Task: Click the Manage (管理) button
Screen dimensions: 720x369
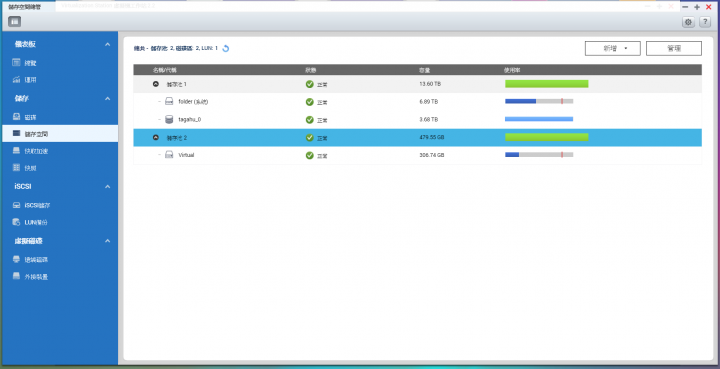Action: click(674, 48)
